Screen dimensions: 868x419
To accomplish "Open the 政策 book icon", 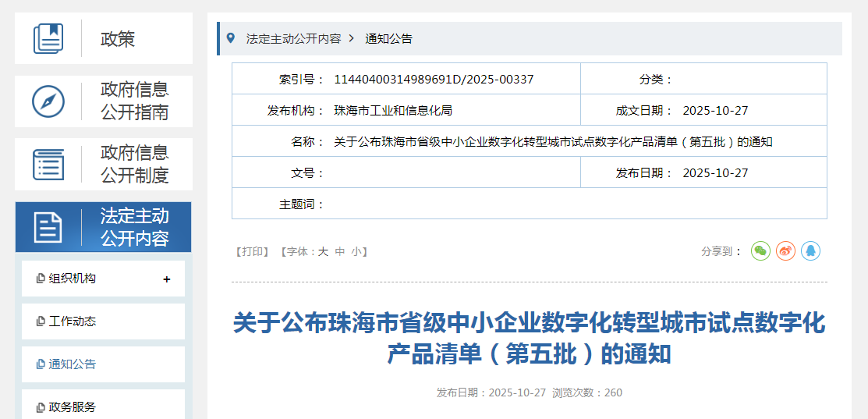I will (48, 38).
